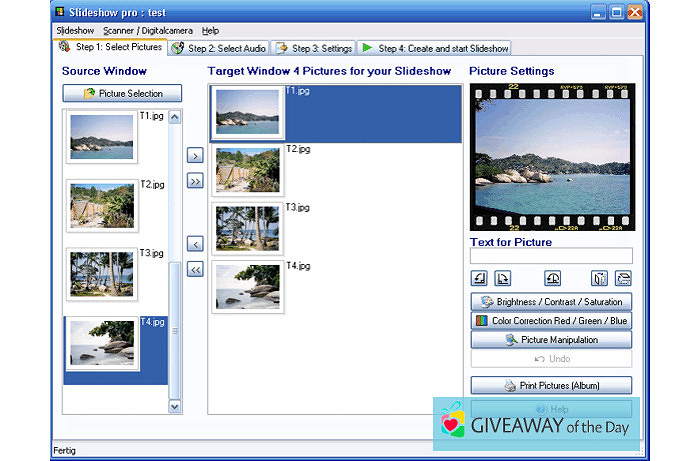Viewport: 700px width, 461px height.
Task: Click Color Correction Red / Green / Blue
Action: (551, 321)
